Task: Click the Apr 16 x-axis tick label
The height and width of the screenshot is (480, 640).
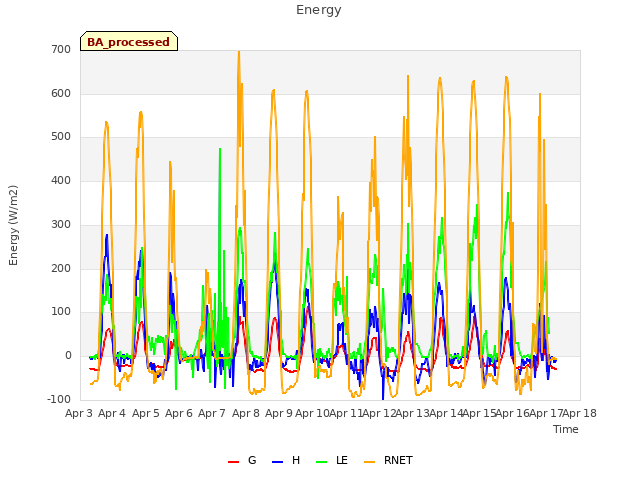Action: tap(513, 413)
